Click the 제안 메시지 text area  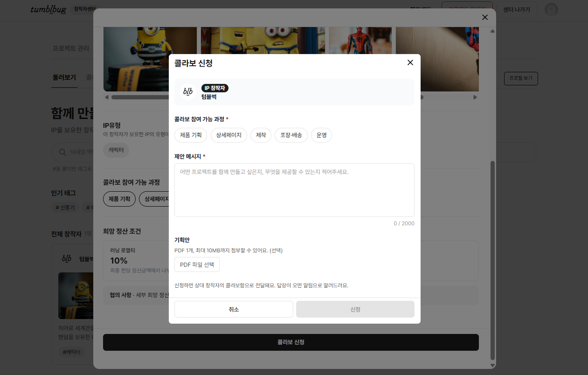[x=294, y=190]
